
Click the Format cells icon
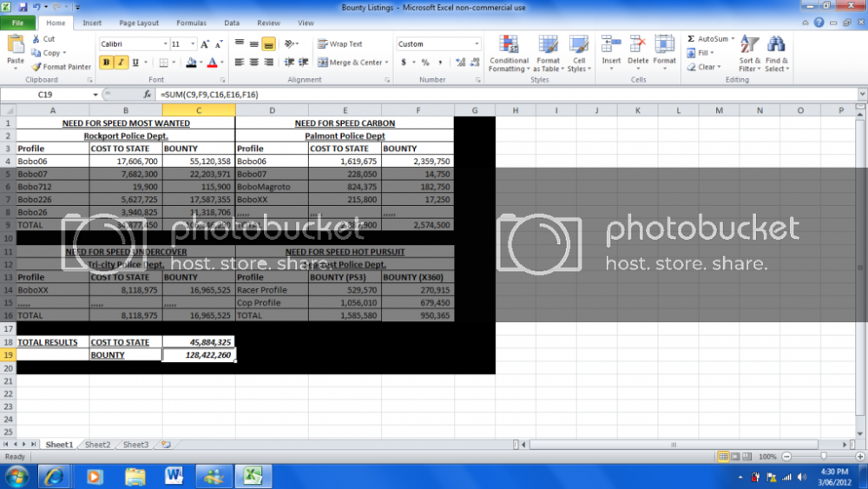[x=664, y=44]
